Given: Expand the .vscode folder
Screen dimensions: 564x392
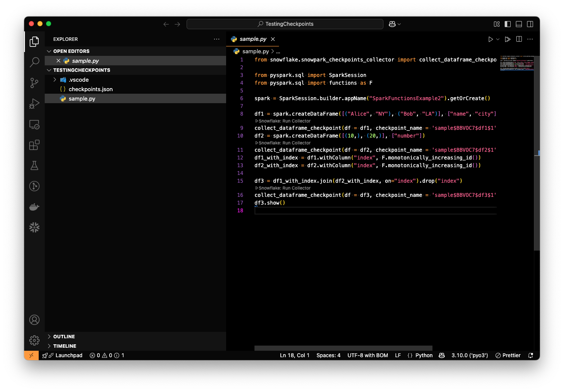Looking at the screenshot, I should pyautogui.click(x=55, y=80).
